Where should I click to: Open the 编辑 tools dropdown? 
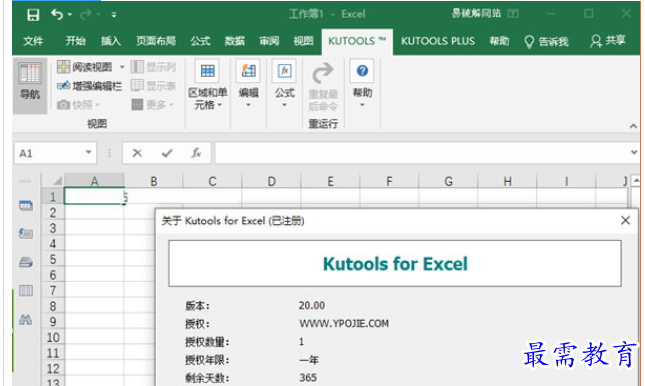point(248,84)
